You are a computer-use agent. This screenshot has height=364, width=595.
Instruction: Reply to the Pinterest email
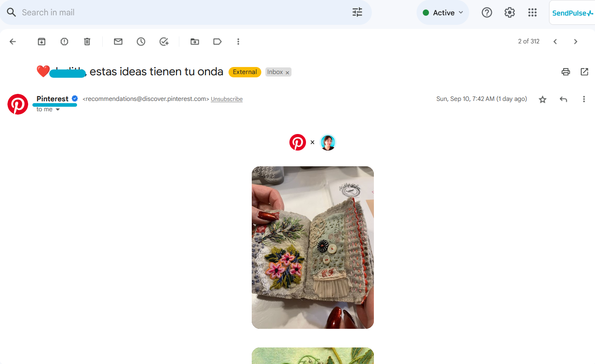click(564, 99)
